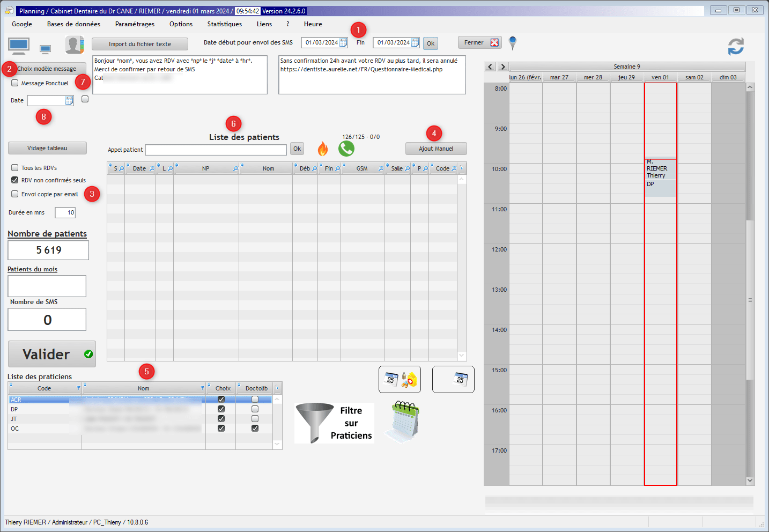Screen dimensions: 769x532
Task: Click the planning vertical scrollbar
Action: pyautogui.click(x=750, y=300)
